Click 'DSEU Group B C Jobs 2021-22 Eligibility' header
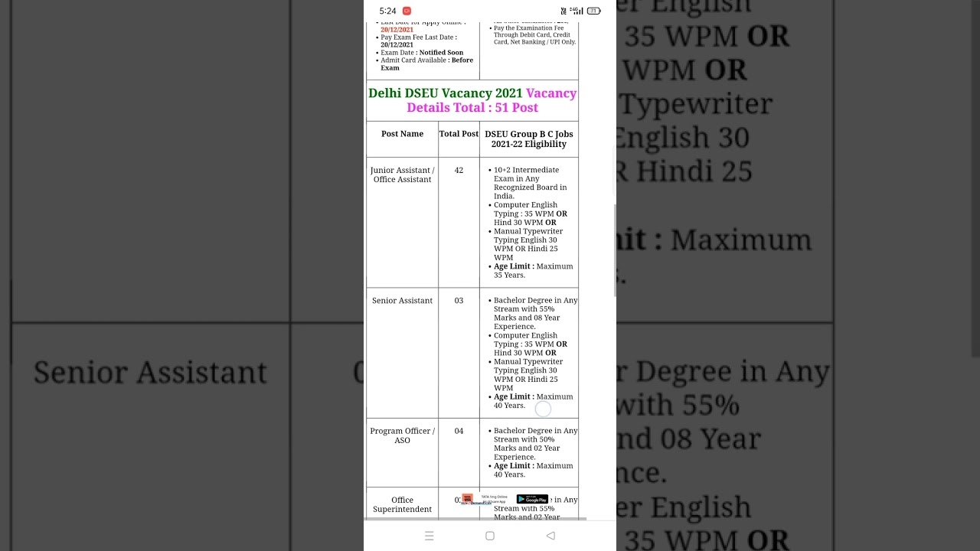The image size is (980, 551). 529,139
